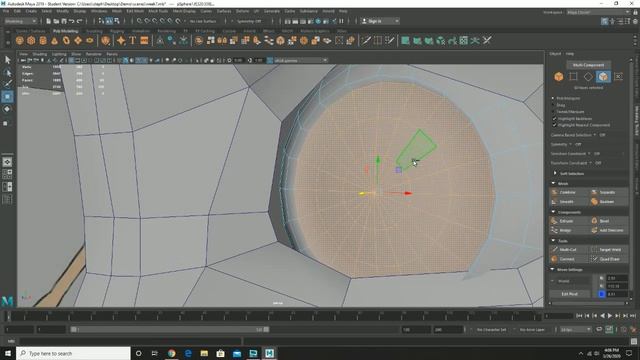Screen dimensions: 640x360
Task: Click the Combine mesh tool
Action: (569, 192)
